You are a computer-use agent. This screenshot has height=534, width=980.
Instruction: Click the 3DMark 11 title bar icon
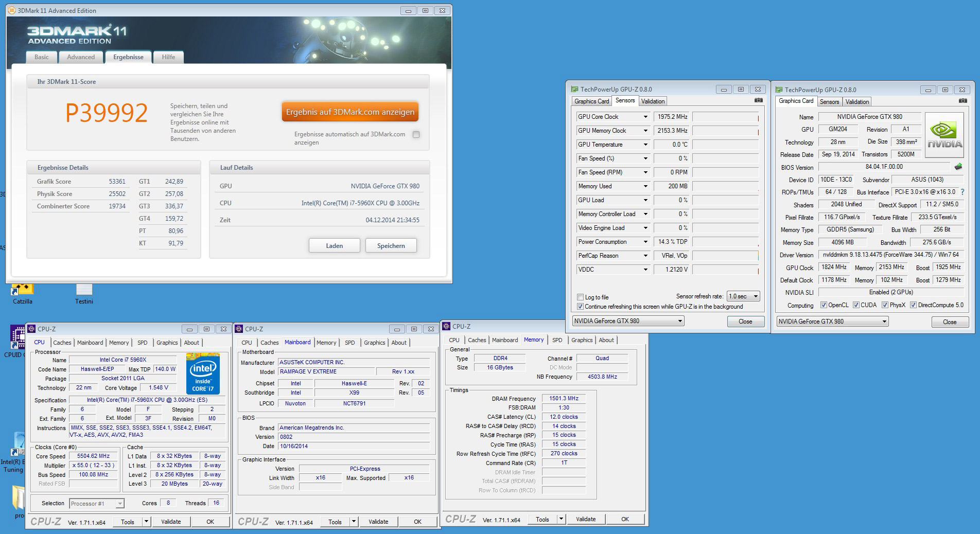coord(12,10)
